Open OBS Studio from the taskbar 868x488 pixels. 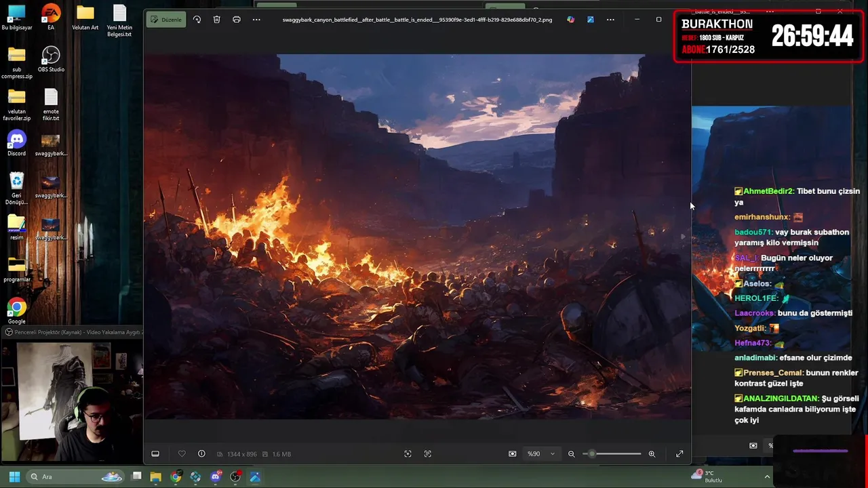pos(235,477)
